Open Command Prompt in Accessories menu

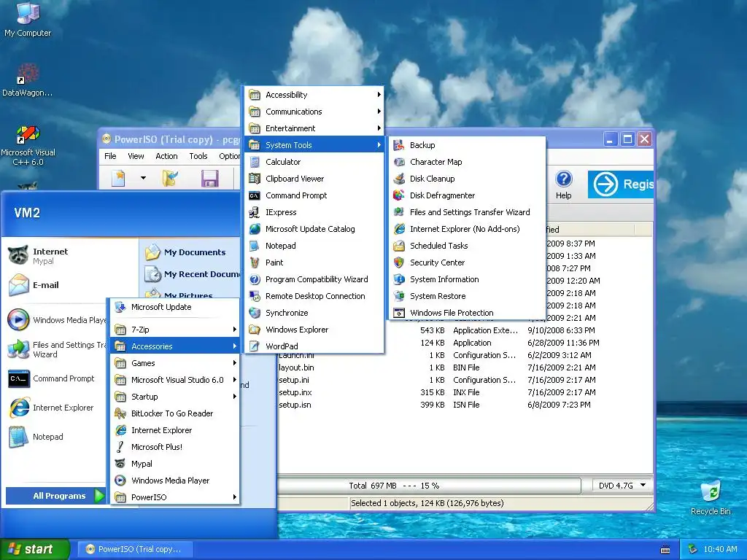click(x=314, y=195)
